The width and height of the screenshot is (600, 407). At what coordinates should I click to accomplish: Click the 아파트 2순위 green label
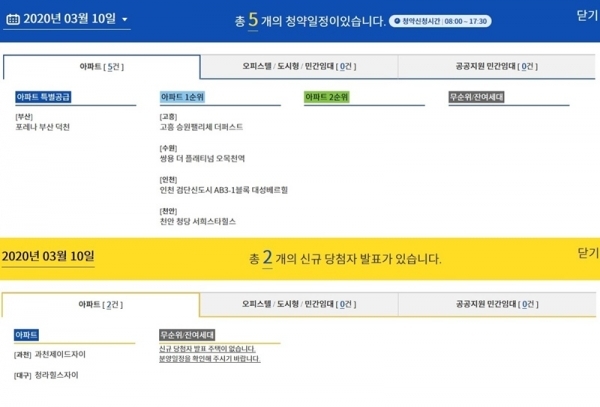coord(326,97)
